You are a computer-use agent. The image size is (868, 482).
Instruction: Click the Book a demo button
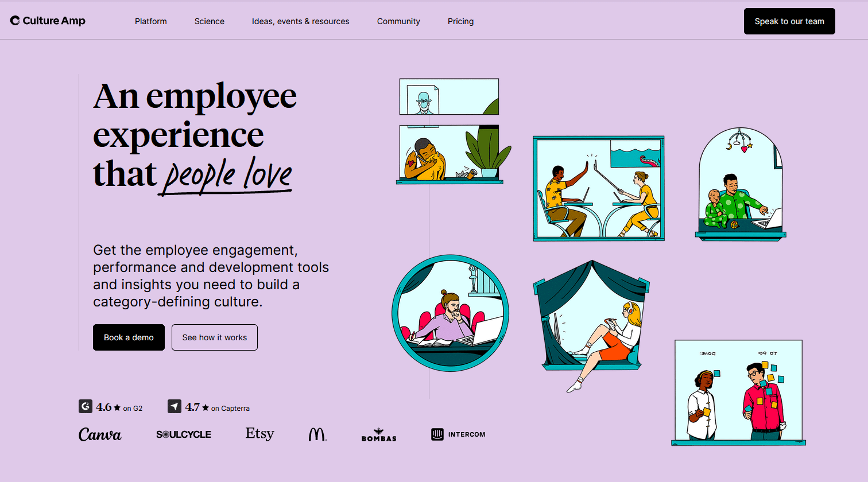(129, 337)
